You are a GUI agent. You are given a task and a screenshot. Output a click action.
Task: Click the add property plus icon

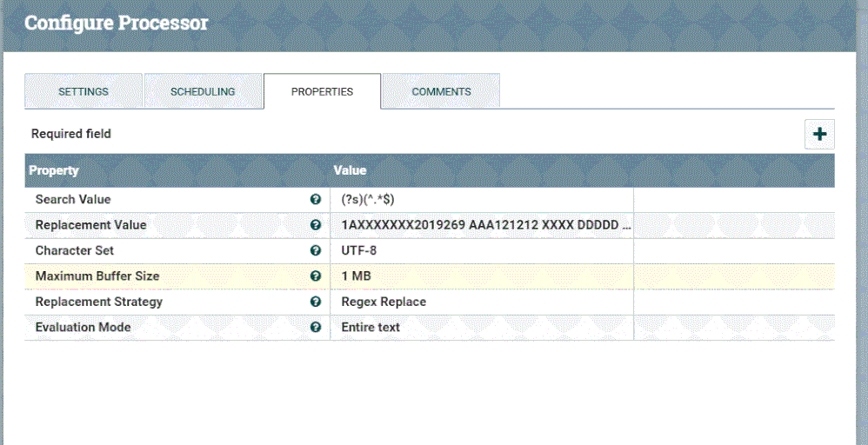click(x=819, y=134)
